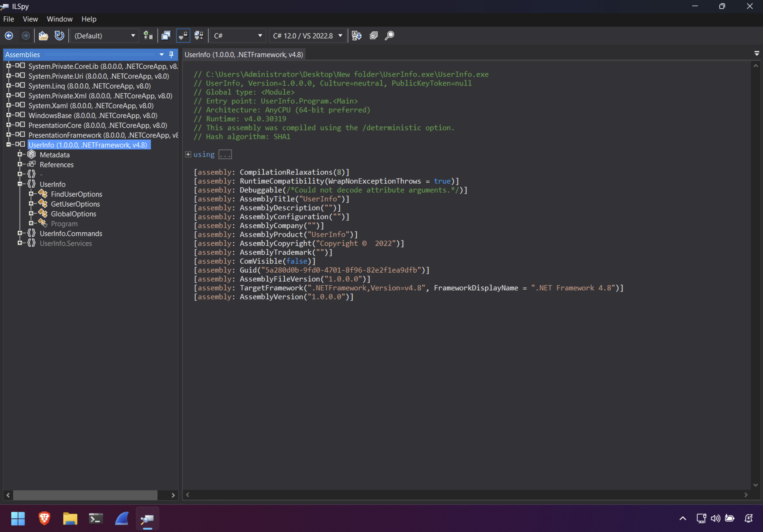Expand the using block in code
Screen dimensions: 763x532
tap(188, 154)
